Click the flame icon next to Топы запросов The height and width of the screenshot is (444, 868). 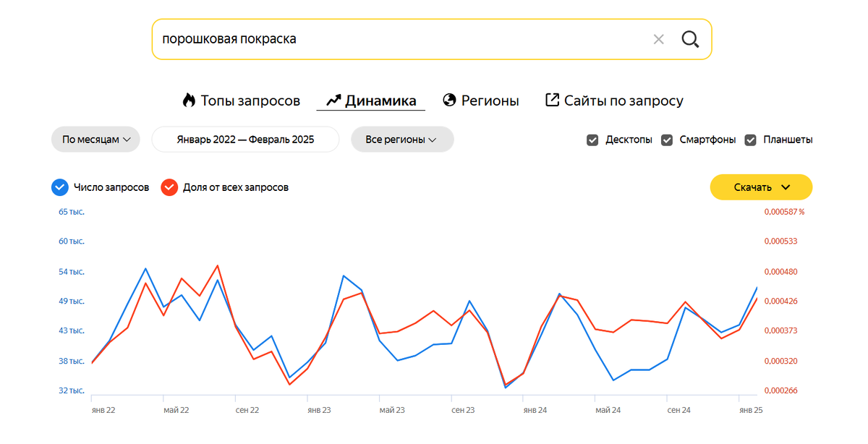click(188, 101)
